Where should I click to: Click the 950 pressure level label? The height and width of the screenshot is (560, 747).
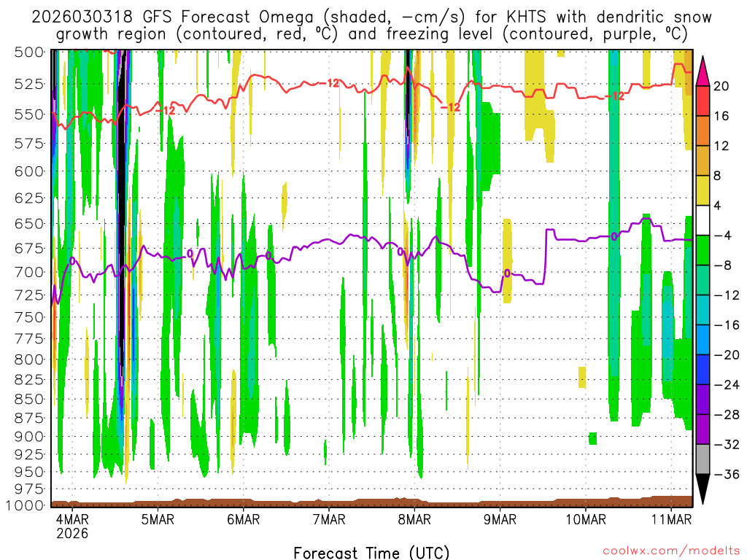coord(29,472)
